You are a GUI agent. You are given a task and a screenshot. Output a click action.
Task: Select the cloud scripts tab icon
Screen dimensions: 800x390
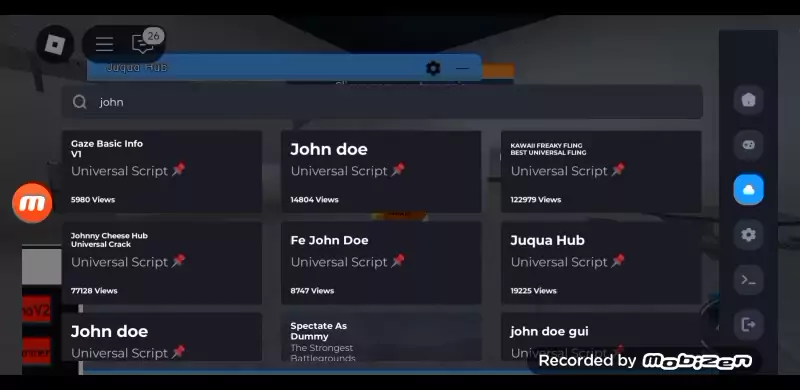pyautogui.click(x=748, y=190)
